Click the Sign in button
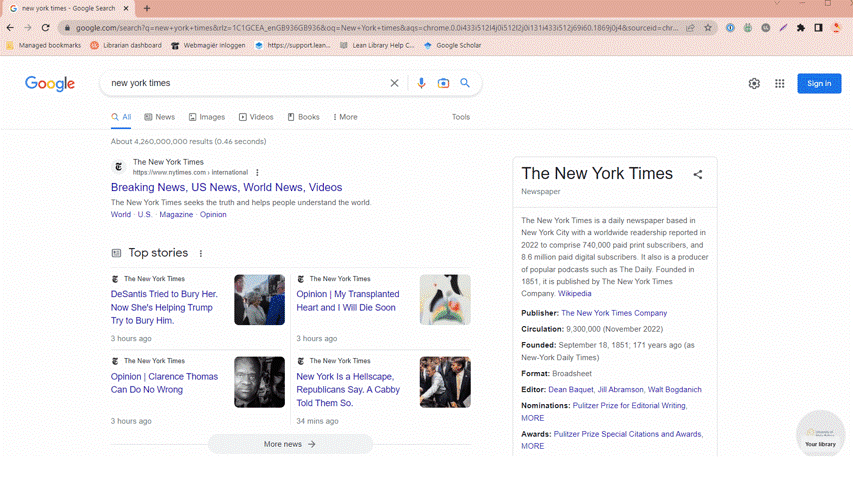 [818, 84]
